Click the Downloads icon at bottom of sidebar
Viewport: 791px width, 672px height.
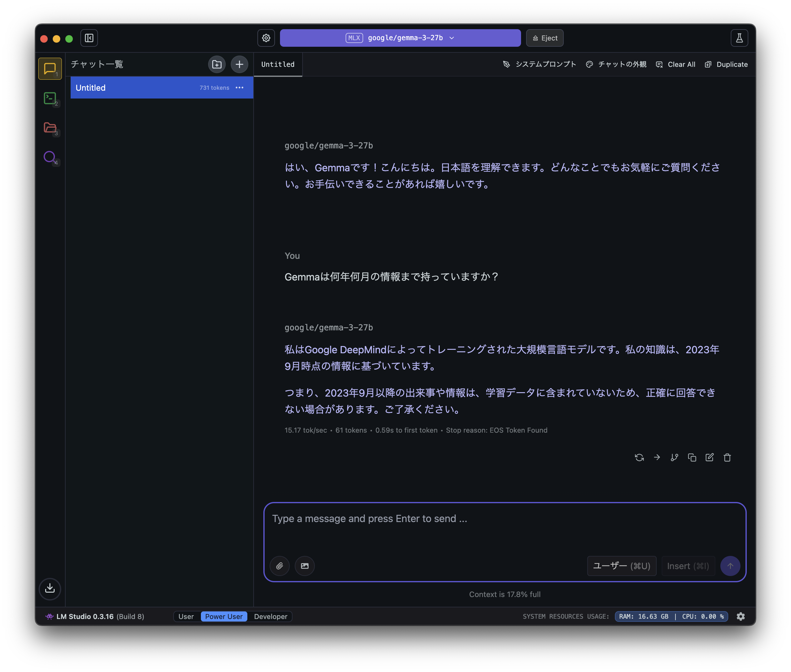click(50, 589)
